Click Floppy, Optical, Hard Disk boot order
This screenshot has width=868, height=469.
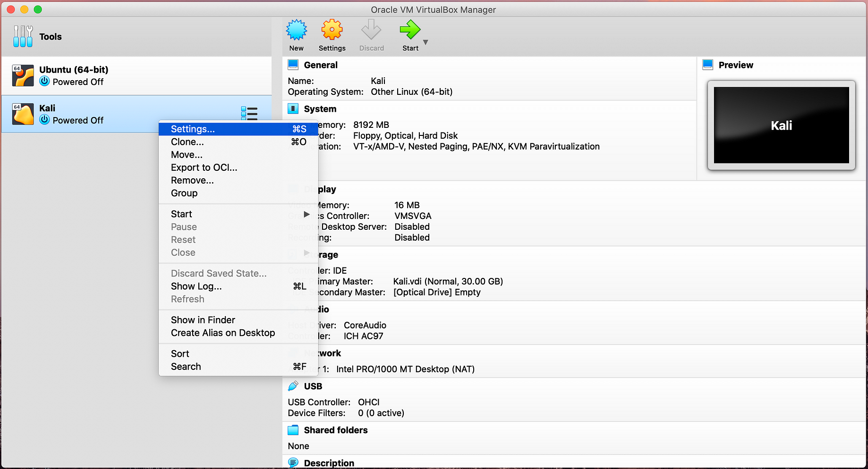[x=406, y=136]
